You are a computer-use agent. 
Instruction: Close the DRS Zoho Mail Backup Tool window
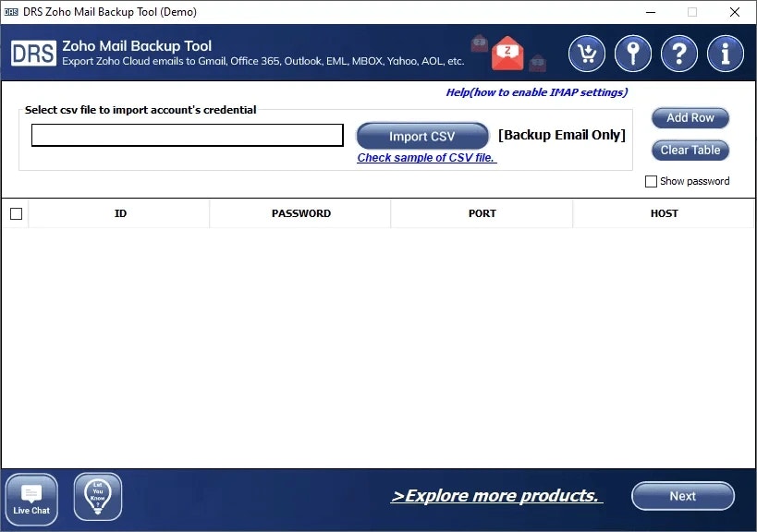click(x=734, y=12)
